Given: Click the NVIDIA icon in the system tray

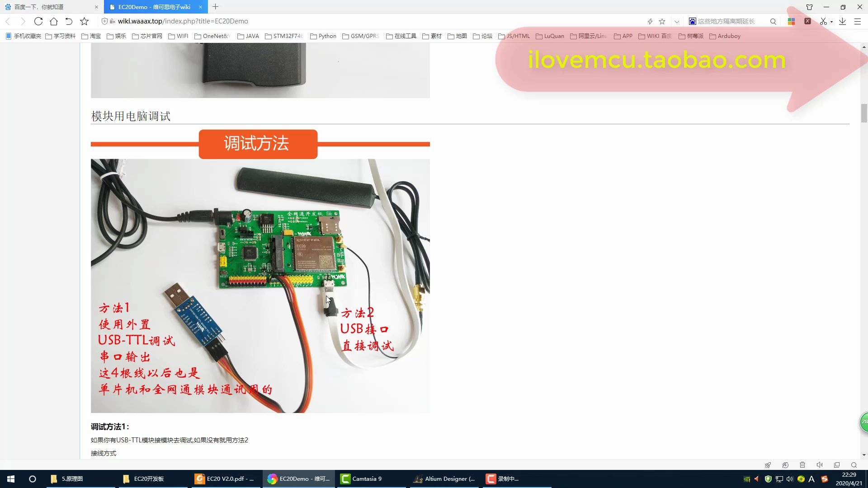Looking at the screenshot, I should pos(747,479).
